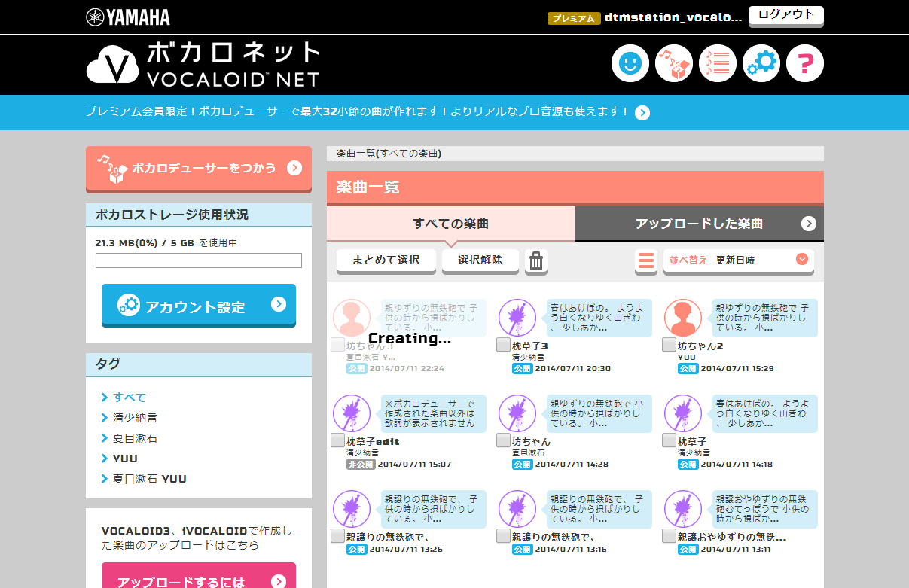Open the アカウント設定 button

tap(199, 306)
